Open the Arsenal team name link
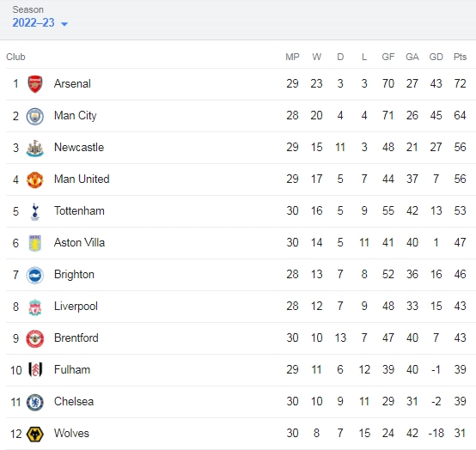Viewport: 476px width, 450px height. pos(72,83)
